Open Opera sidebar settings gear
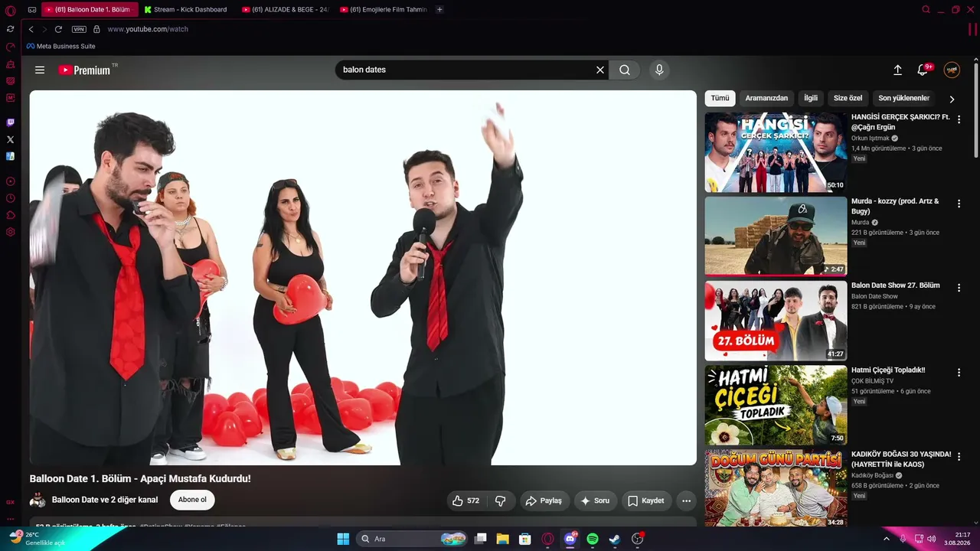Viewport: 980px width, 551px height. (10, 232)
